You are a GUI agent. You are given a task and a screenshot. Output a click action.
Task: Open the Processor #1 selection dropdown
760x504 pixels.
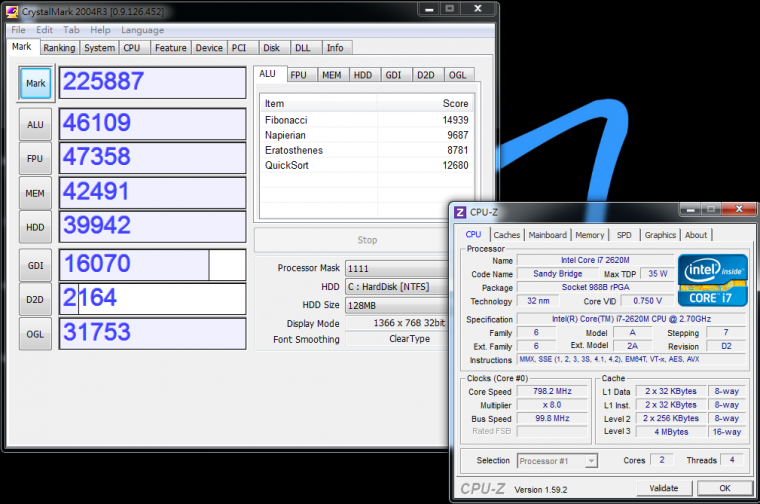pos(557,461)
